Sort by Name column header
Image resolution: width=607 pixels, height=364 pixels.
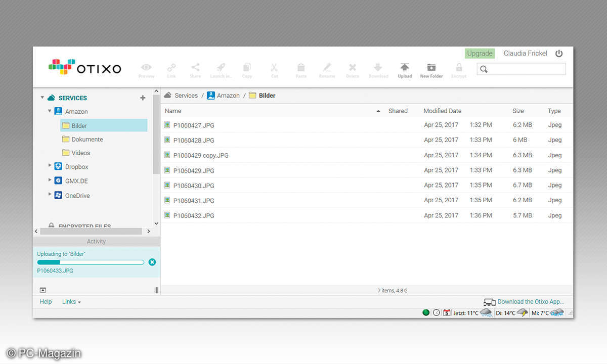pos(173,111)
